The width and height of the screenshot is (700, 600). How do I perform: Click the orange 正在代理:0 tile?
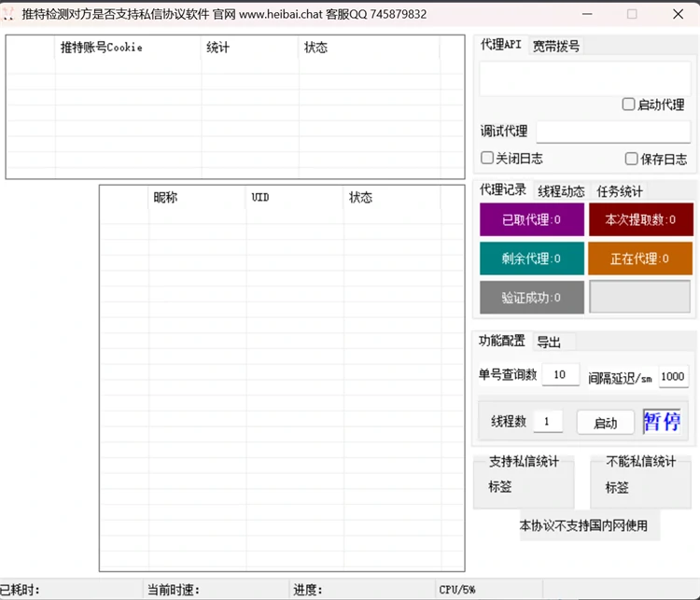pos(640,258)
